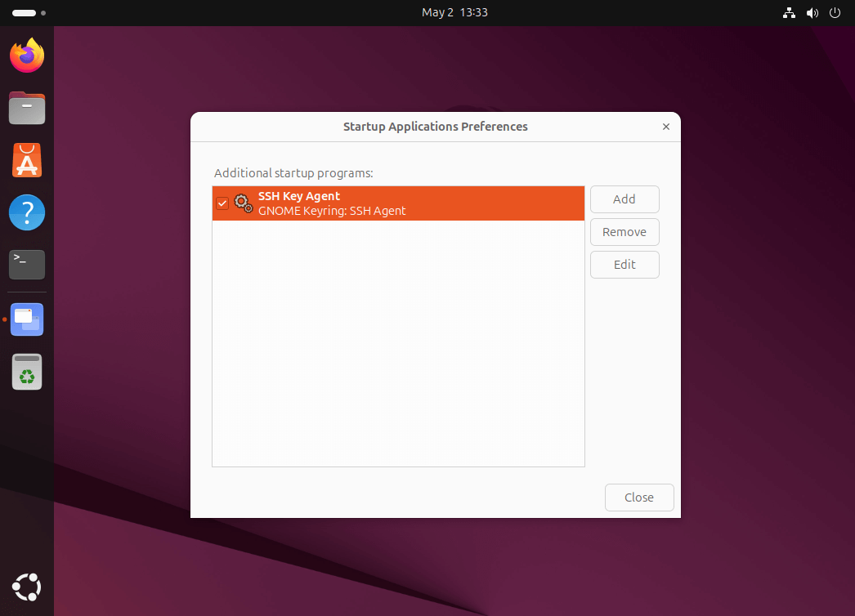Click the volume speaker icon
Image resolution: width=855 pixels, height=616 pixels.
coord(812,12)
